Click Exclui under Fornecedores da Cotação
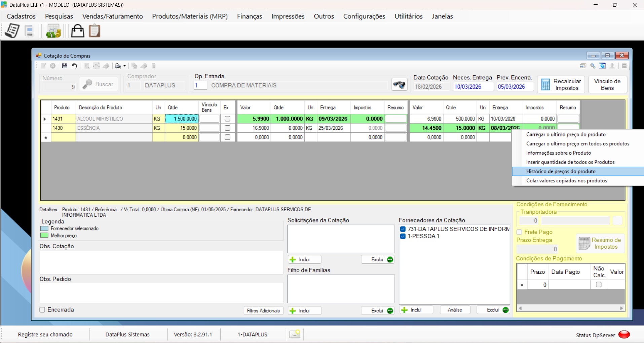This screenshot has height=343, width=644. tap(493, 310)
